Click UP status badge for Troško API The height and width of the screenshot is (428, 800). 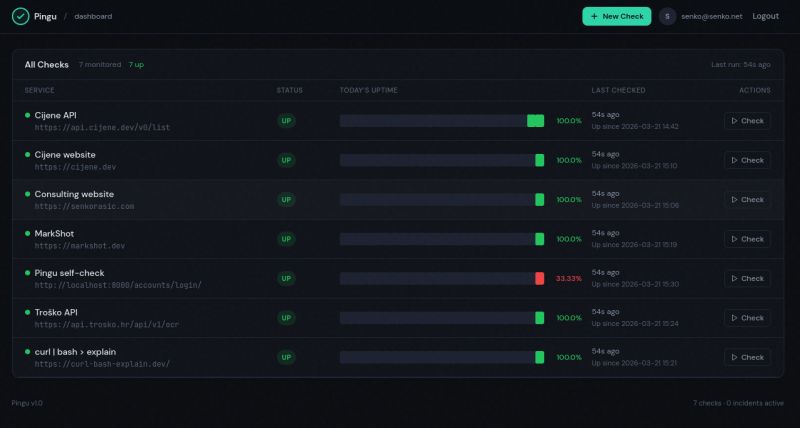pos(287,318)
